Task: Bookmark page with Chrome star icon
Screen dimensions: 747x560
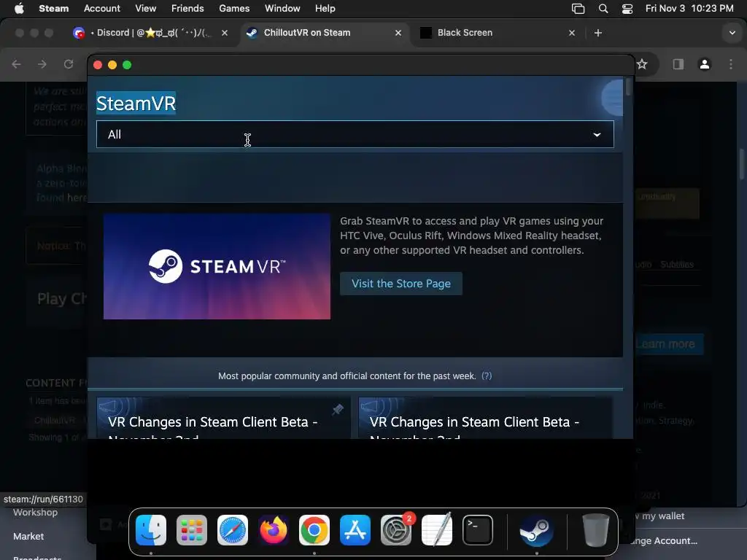Action: tap(642, 64)
